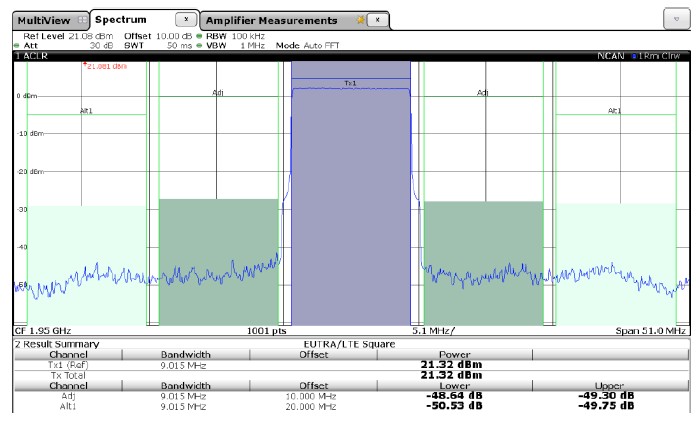Select the lower Adj channel band
Screen dimensions: 700x422
pos(217,260)
